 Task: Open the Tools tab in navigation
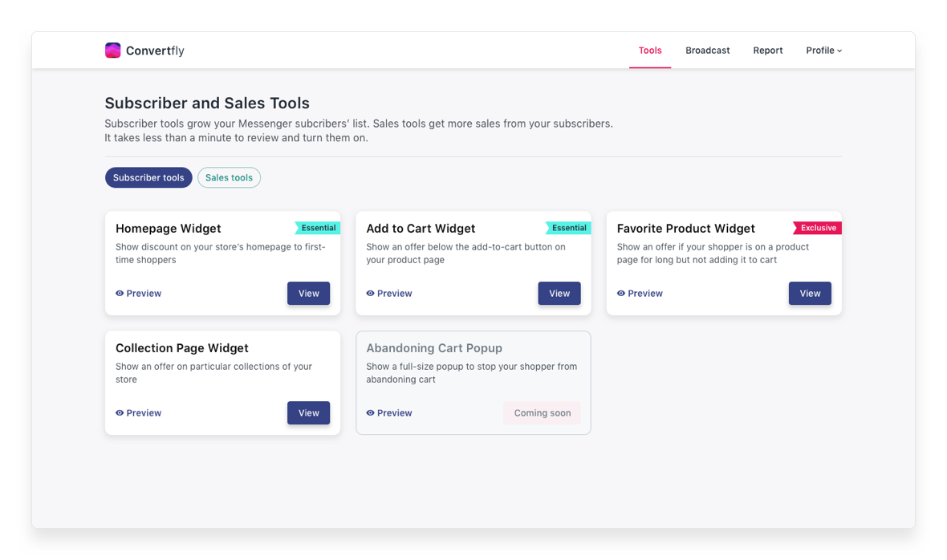click(650, 50)
